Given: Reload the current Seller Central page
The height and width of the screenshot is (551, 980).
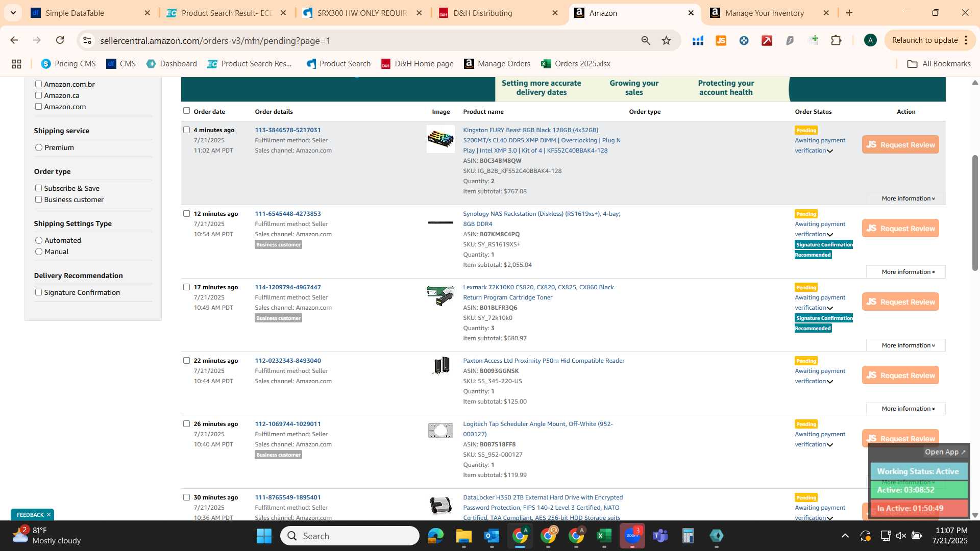Looking at the screenshot, I should click(x=60, y=40).
